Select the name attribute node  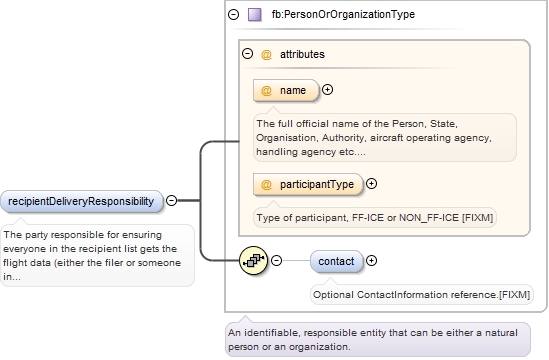click(x=286, y=90)
